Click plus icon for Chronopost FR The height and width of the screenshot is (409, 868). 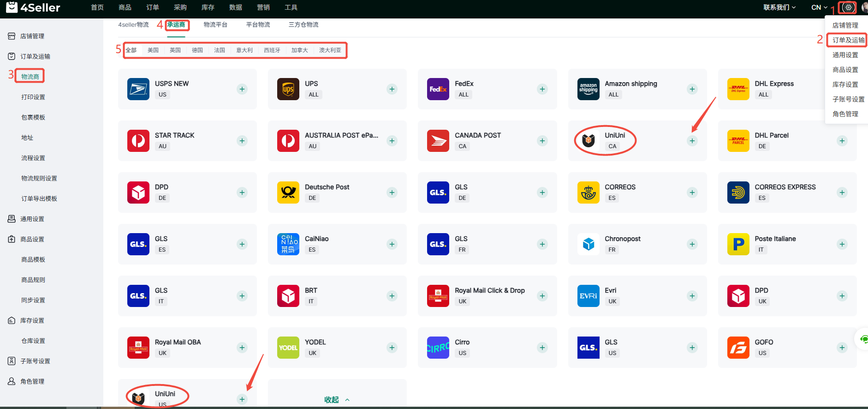(692, 244)
